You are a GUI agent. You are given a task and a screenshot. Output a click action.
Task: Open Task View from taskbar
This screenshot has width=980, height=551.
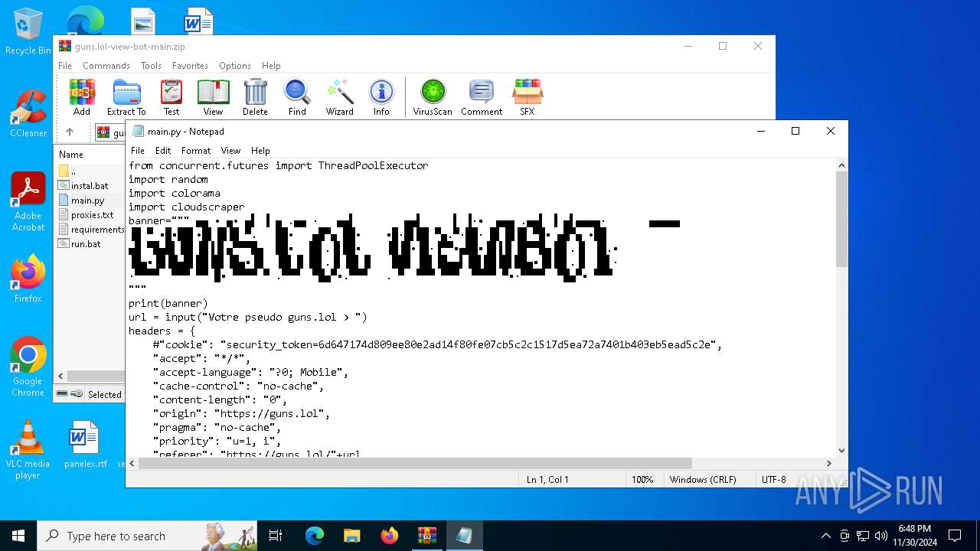tap(276, 536)
